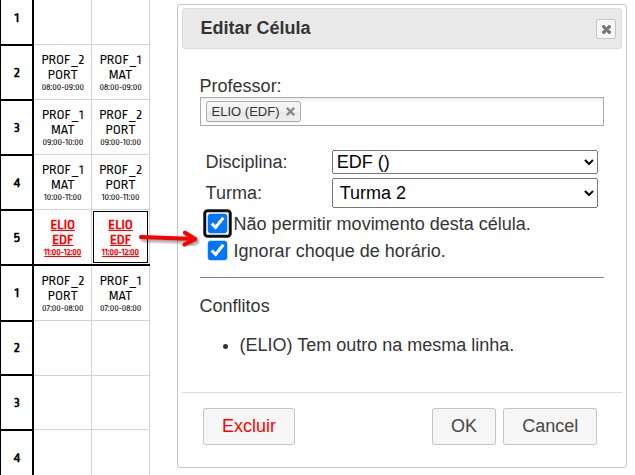Click the PROF_2 PORT 10:00-11:00 cell
635x475 pixels.
(x=120, y=183)
